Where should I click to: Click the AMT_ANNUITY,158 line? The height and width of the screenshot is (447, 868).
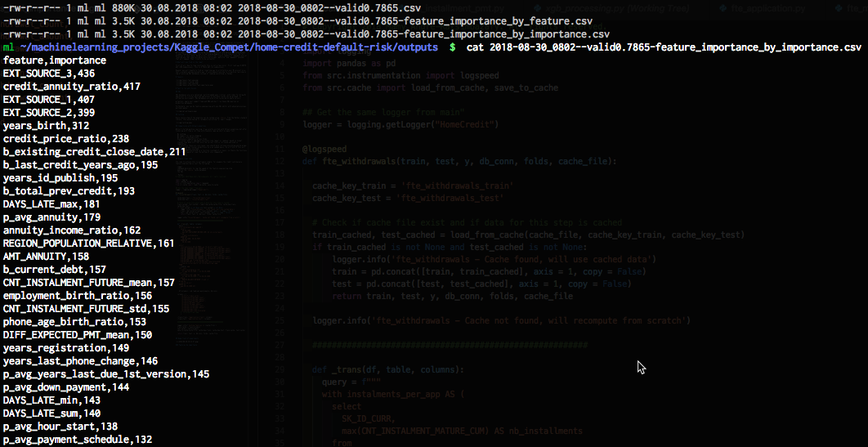click(46, 257)
